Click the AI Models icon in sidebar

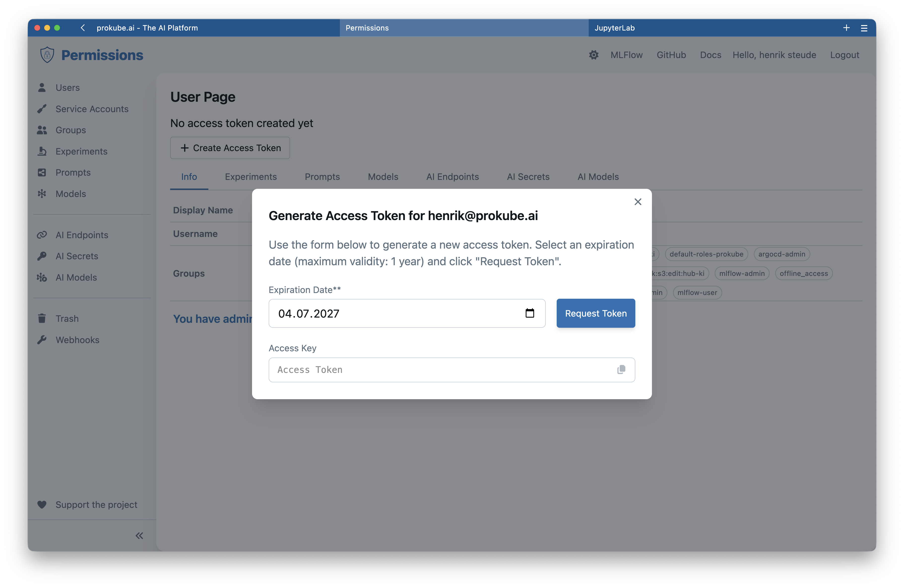[x=42, y=277]
